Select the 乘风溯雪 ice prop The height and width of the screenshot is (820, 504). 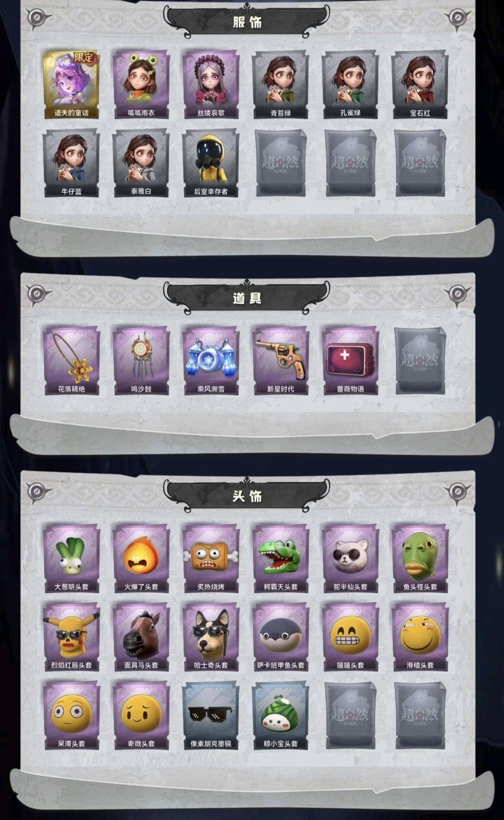[x=211, y=361]
